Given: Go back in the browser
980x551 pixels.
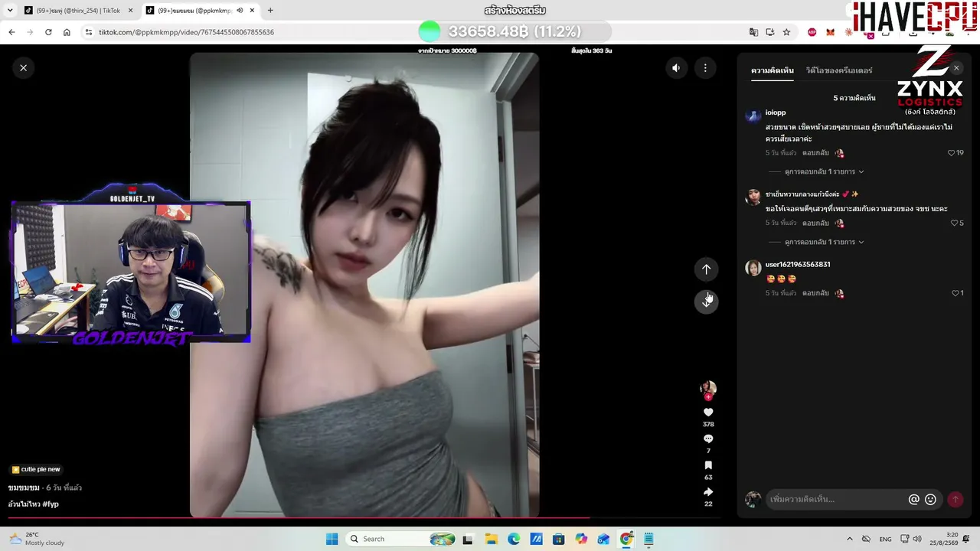Looking at the screenshot, I should click(x=11, y=32).
